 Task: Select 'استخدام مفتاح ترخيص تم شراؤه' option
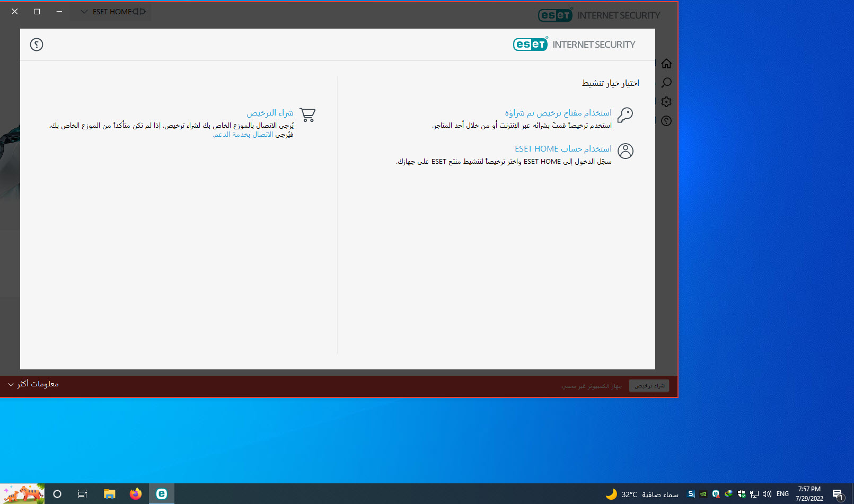(x=558, y=113)
